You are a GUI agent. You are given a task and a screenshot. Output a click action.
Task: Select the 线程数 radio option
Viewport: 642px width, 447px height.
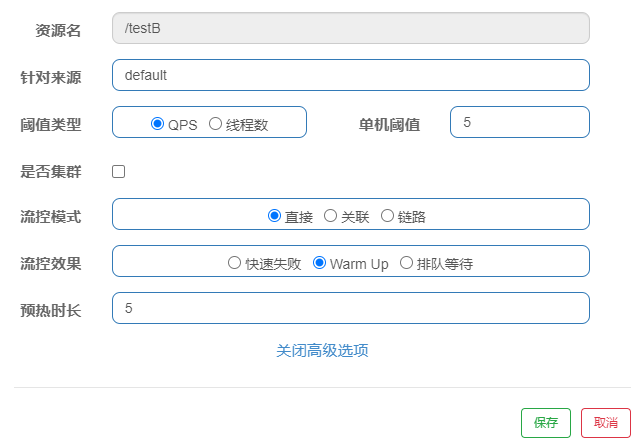pos(215,124)
